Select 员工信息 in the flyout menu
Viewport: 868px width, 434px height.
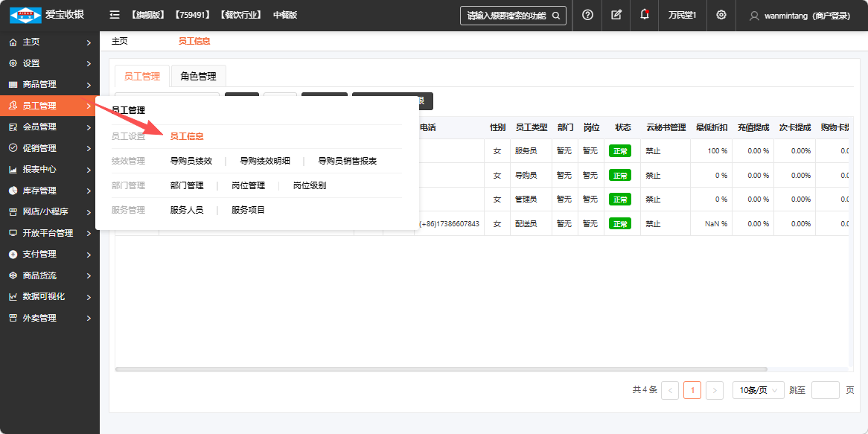[x=187, y=136]
